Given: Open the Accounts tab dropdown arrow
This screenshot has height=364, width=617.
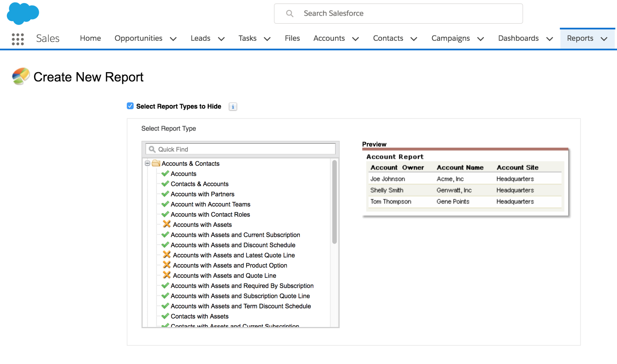Looking at the screenshot, I should click(356, 39).
